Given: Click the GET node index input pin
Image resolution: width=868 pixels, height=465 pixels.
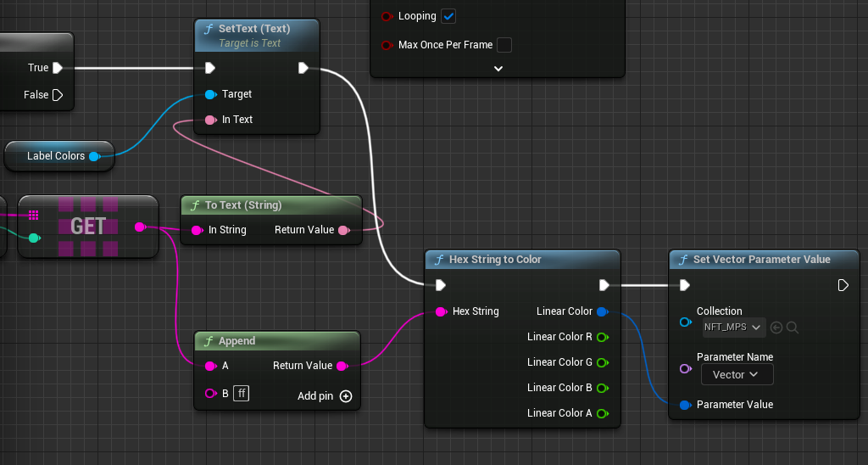Looking at the screenshot, I should point(34,238).
